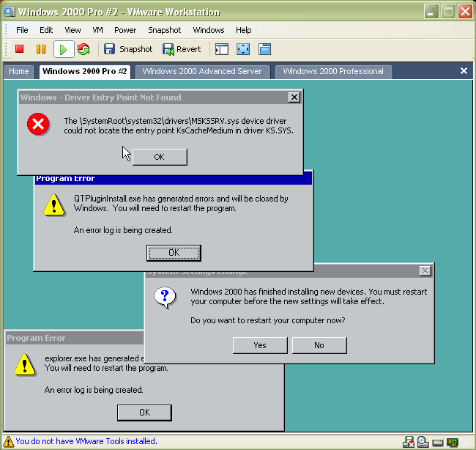The width and height of the screenshot is (476, 450).
Task: Open the Snapshot menu
Action: [165, 30]
